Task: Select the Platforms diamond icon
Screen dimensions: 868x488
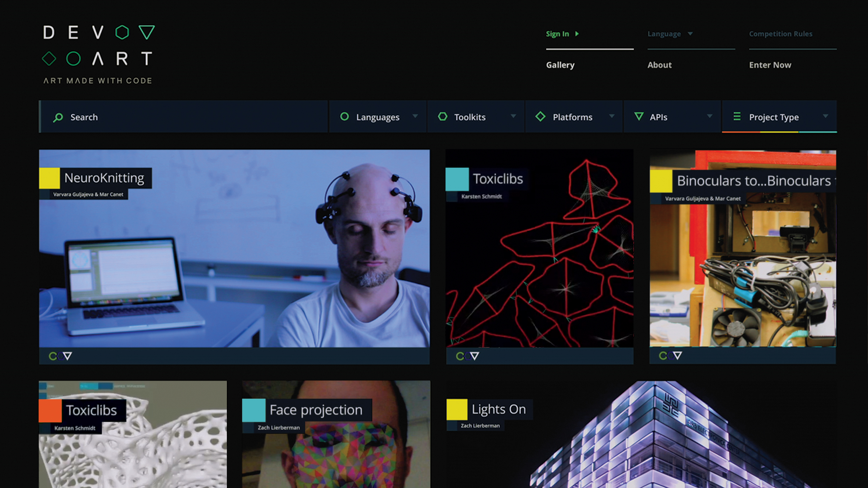Action: pos(540,117)
